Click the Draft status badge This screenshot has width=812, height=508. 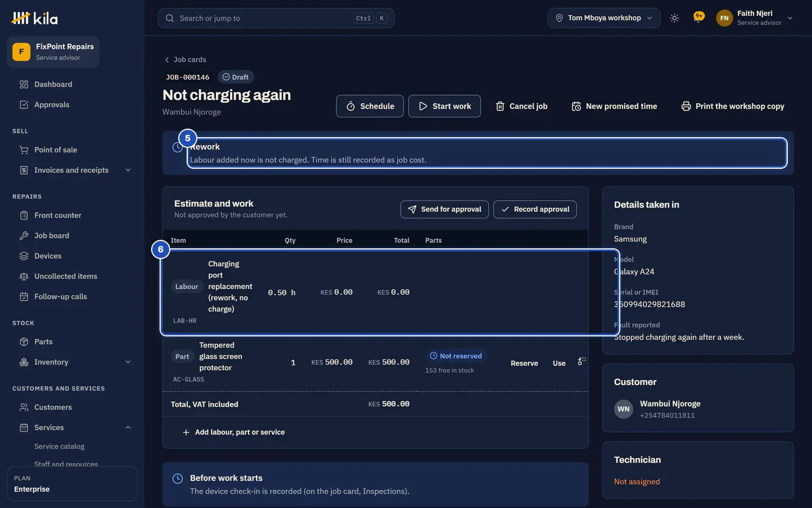tap(235, 77)
